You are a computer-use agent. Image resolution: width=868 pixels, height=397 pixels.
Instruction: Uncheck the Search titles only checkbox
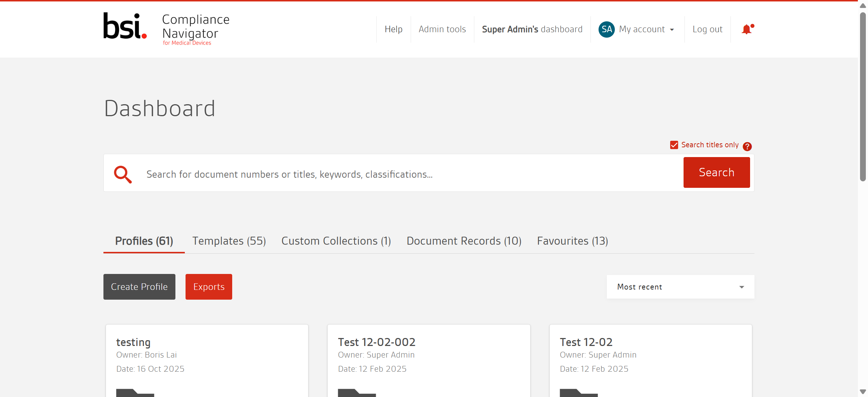click(674, 145)
